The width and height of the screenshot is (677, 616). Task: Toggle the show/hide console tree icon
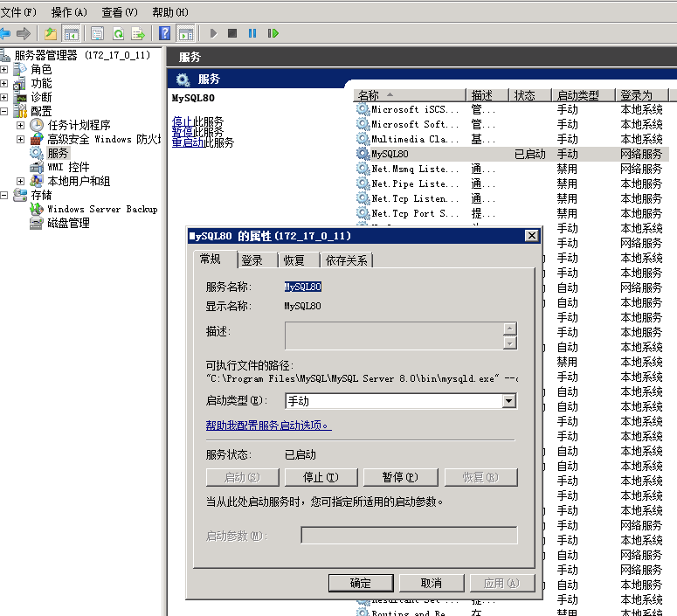coord(72,33)
